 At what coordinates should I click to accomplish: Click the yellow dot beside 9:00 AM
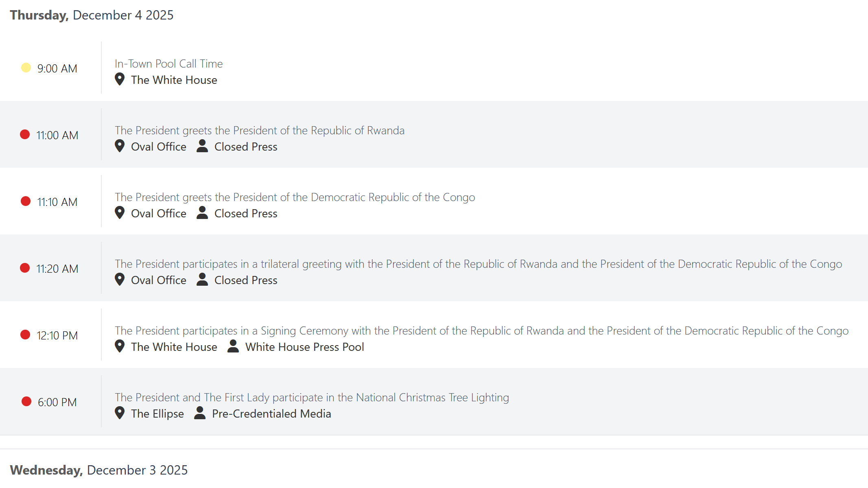[26, 68]
